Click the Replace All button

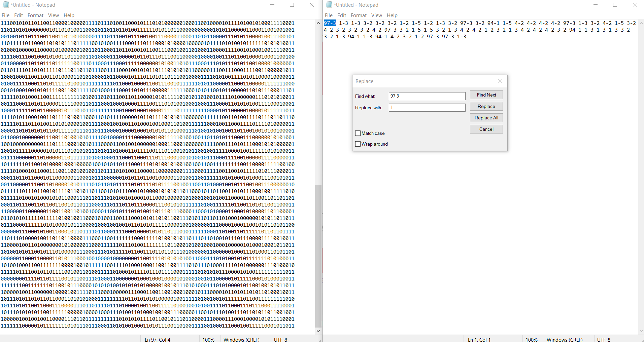coord(486,118)
